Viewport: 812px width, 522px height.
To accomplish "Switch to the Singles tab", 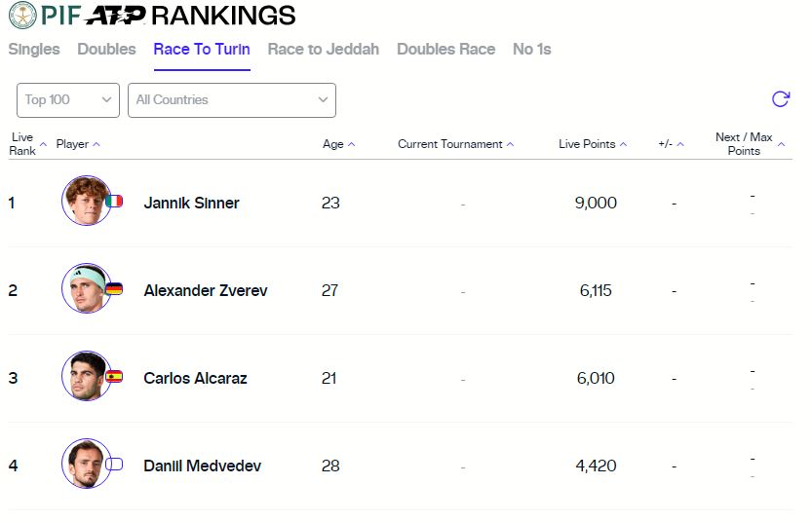I will point(34,50).
